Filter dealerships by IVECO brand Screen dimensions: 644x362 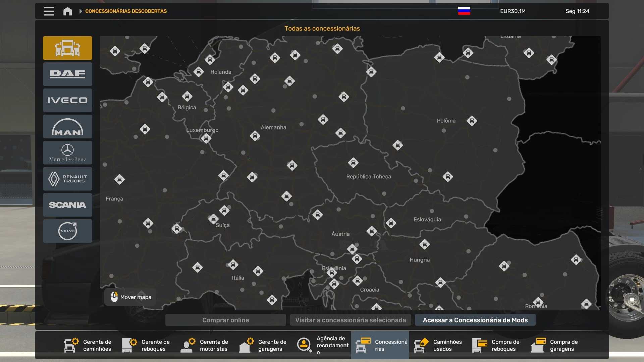coord(67,100)
